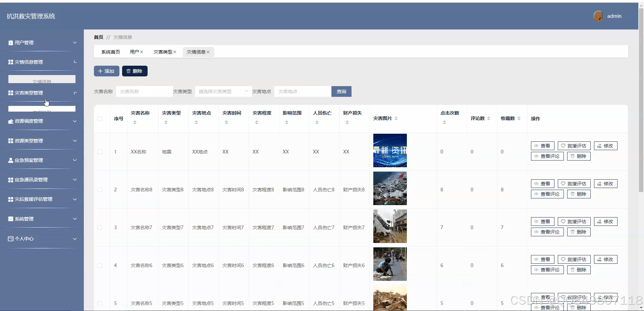Click the page vertical scrollbar
Viewport: 644px width, 311px height.
(641, 101)
